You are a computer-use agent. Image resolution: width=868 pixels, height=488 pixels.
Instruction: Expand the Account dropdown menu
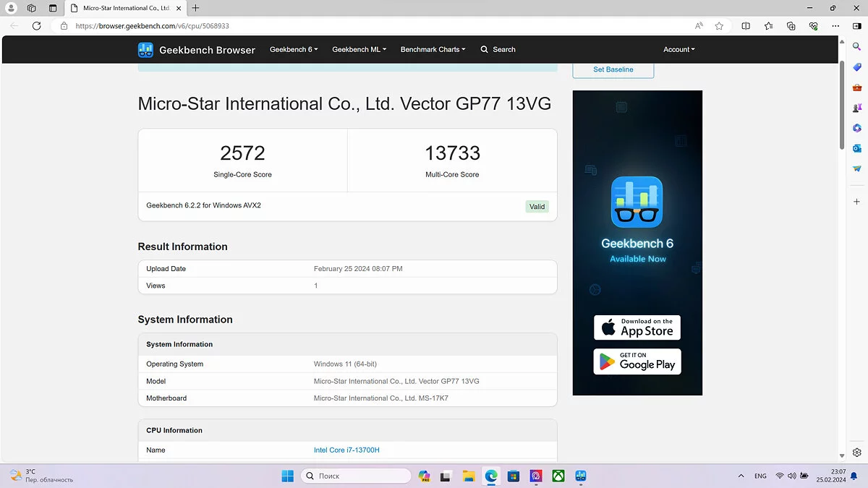[x=678, y=50]
